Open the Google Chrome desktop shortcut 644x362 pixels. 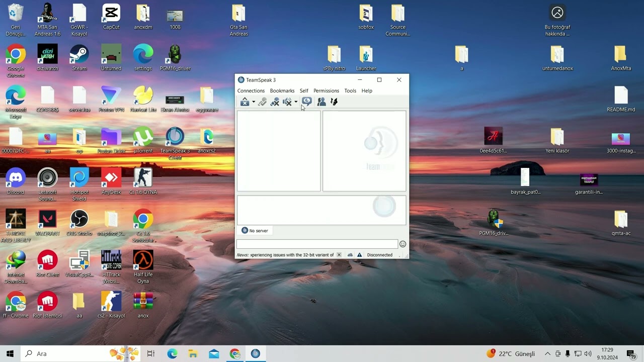pos(16,61)
